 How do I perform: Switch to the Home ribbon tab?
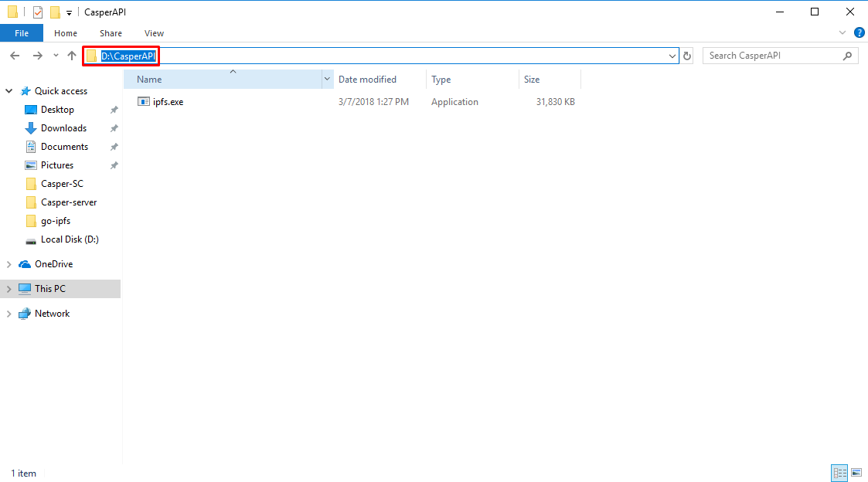pos(66,33)
